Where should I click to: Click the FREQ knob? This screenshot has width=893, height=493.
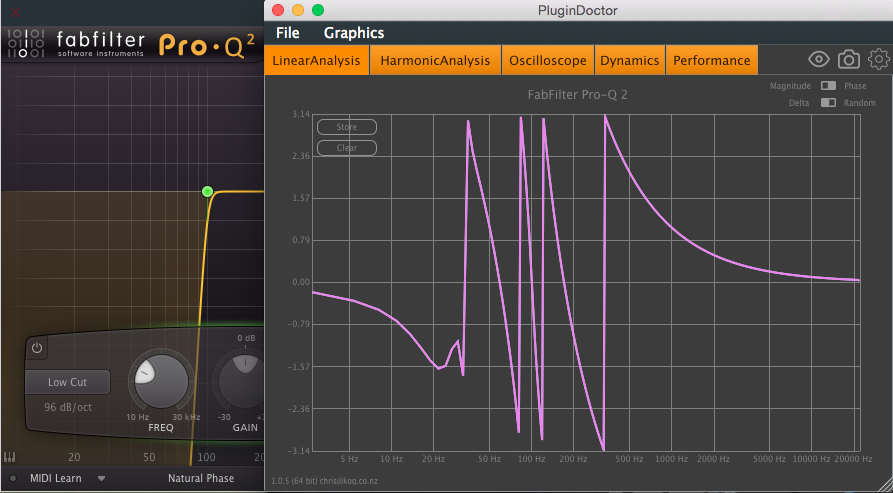[x=161, y=381]
